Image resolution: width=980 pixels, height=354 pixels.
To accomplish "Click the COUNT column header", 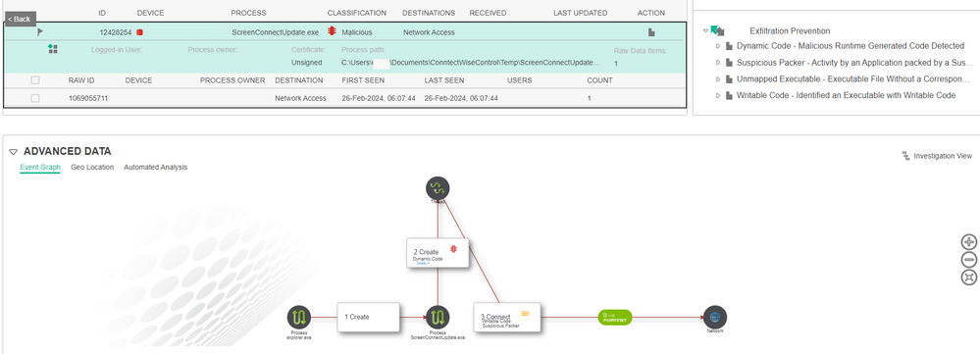I will pos(599,80).
